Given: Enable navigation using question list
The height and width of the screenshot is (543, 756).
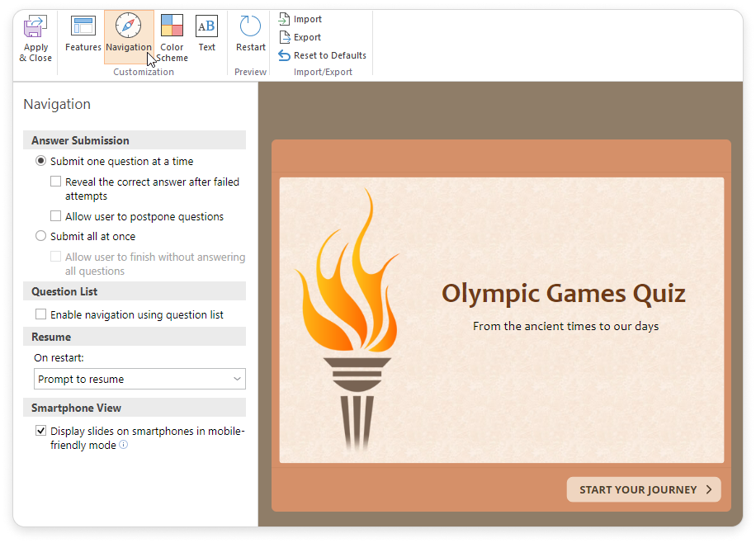Looking at the screenshot, I should tap(41, 315).
